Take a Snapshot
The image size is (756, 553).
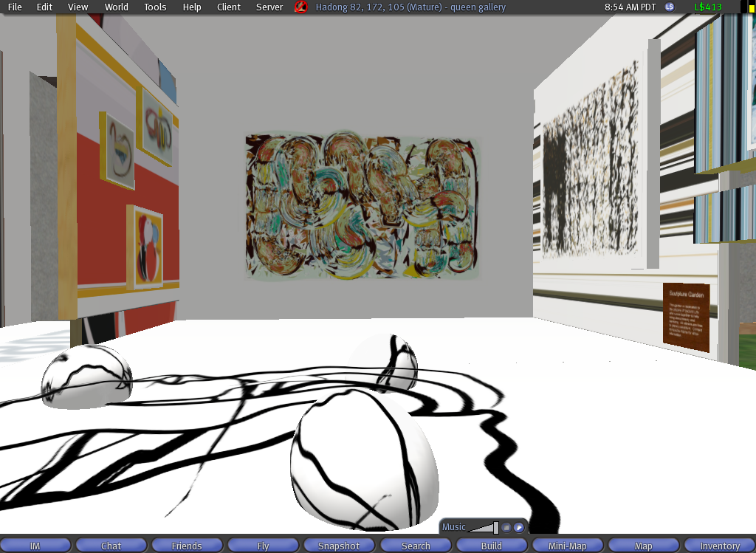(339, 546)
